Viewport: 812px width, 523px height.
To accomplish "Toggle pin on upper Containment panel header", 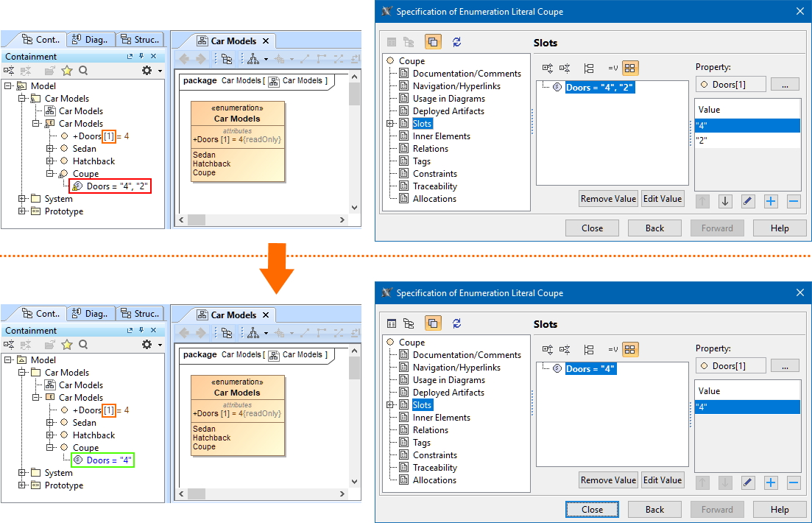I will [141, 56].
